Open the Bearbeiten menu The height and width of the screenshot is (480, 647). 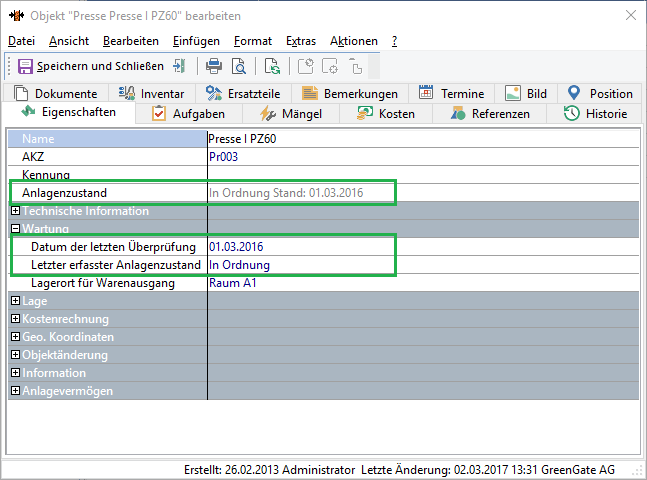[x=131, y=41]
